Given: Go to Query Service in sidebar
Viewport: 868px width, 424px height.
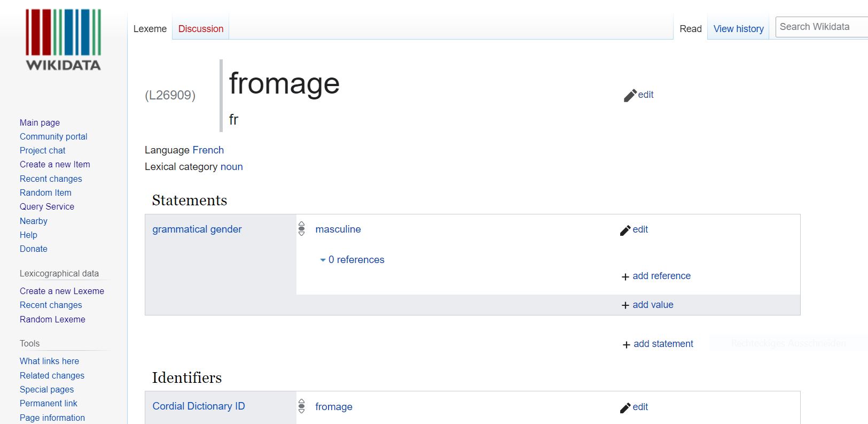Looking at the screenshot, I should tap(47, 206).
